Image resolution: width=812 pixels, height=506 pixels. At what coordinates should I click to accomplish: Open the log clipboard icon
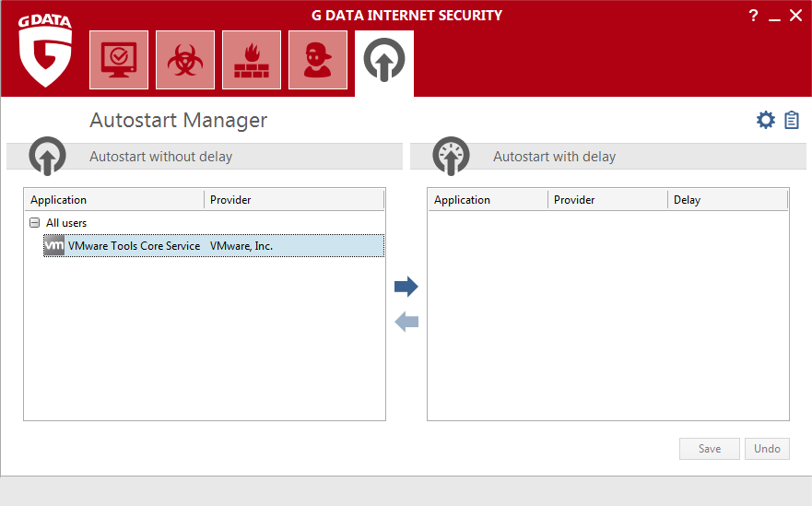[792, 120]
